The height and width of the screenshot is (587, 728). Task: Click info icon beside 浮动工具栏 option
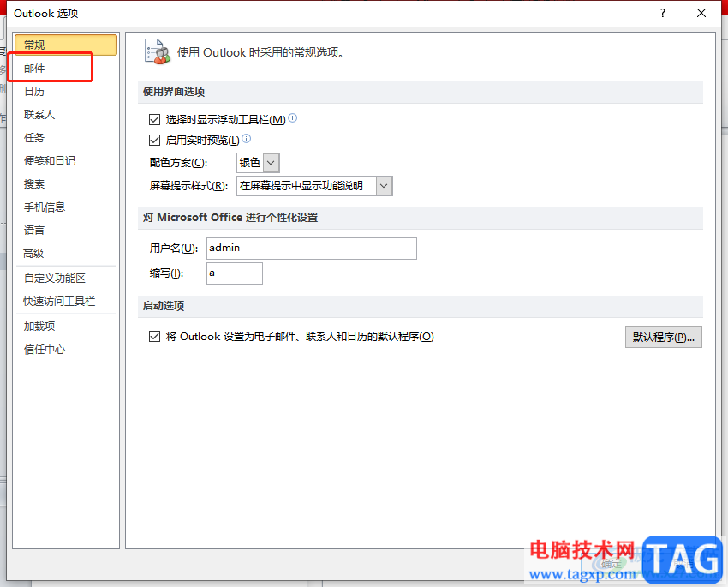coord(293,118)
